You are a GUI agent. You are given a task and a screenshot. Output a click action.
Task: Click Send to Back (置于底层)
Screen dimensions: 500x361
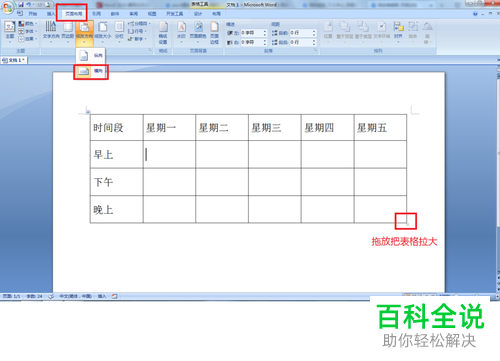(363, 32)
